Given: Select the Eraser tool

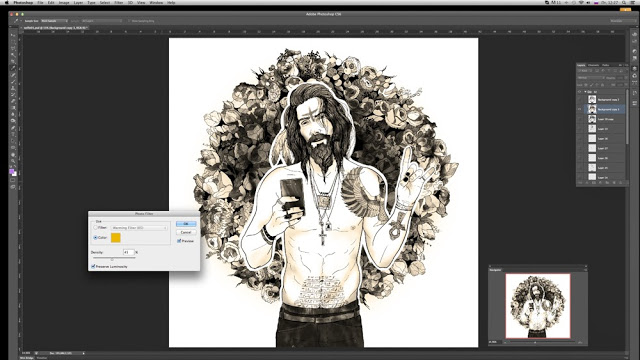Looking at the screenshot, I should pyautogui.click(x=13, y=101).
